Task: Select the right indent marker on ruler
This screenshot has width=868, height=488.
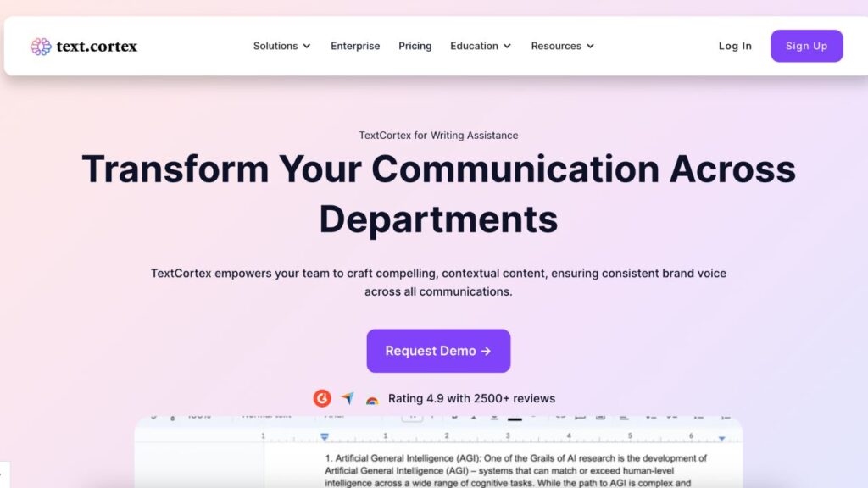Action: tap(721, 438)
